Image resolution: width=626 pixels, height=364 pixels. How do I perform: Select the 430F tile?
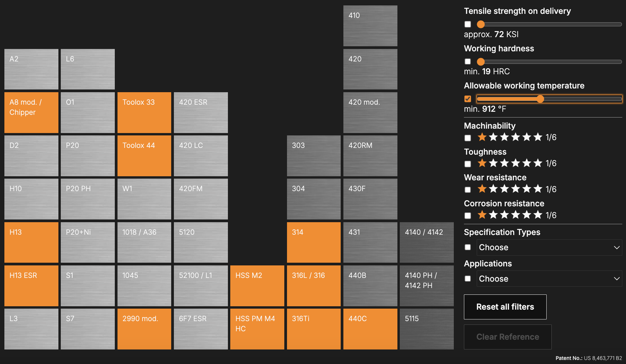[370, 199]
